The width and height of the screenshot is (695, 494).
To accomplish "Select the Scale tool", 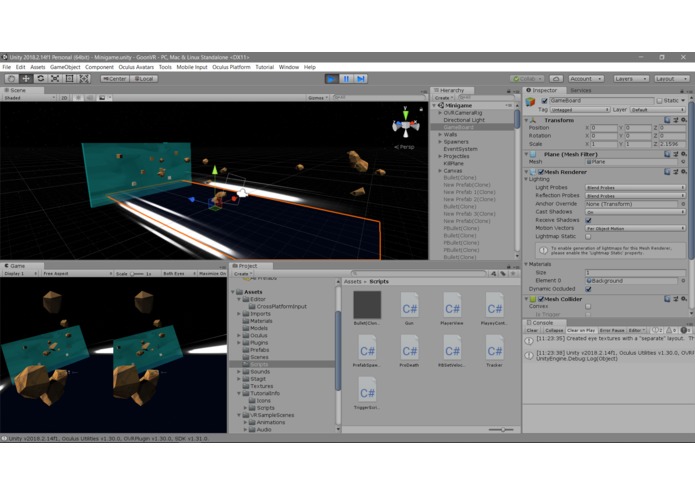I will tap(55, 78).
